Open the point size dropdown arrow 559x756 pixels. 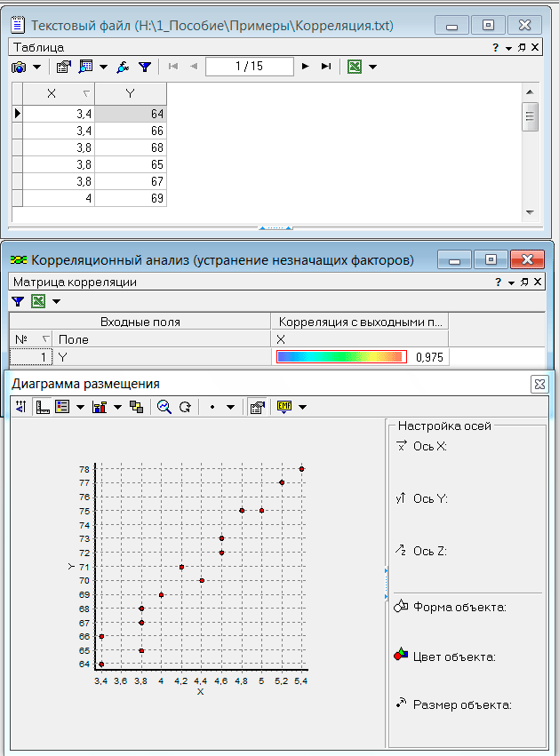pos(230,408)
